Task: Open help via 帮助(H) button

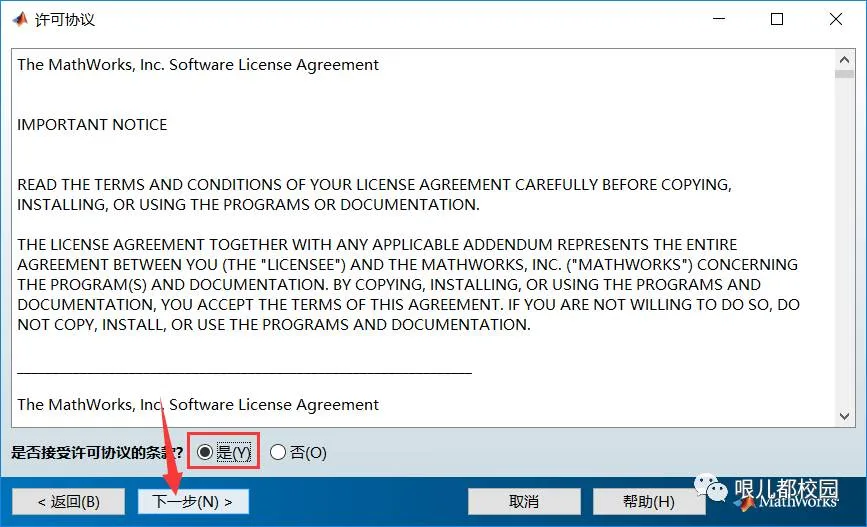Action: (x=649, y=502)
